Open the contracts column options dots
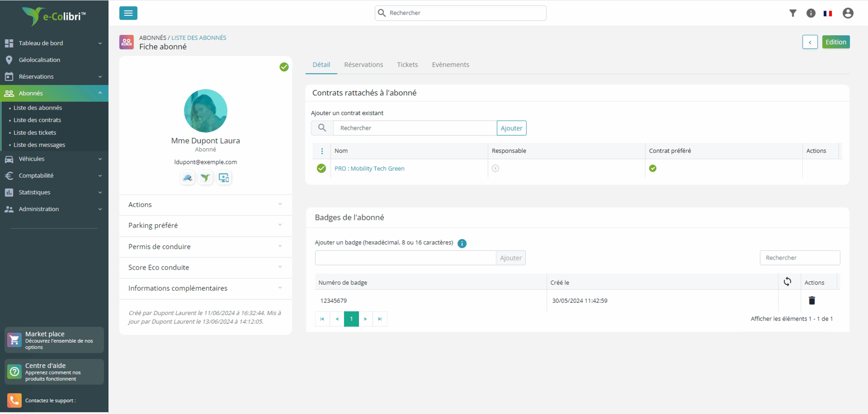Screen dimensions: 868x414 322,151
